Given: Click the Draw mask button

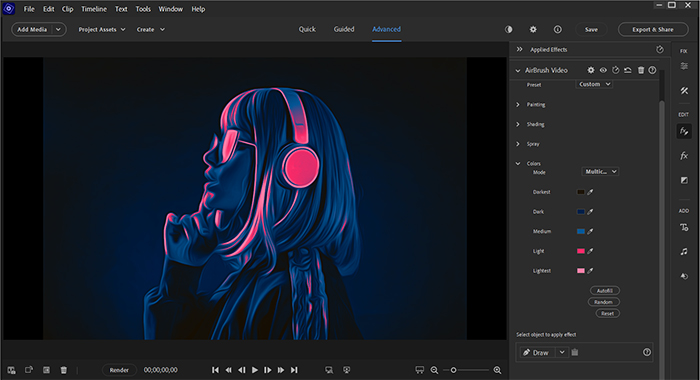Looking at the screenshot, I should (537, 352).
